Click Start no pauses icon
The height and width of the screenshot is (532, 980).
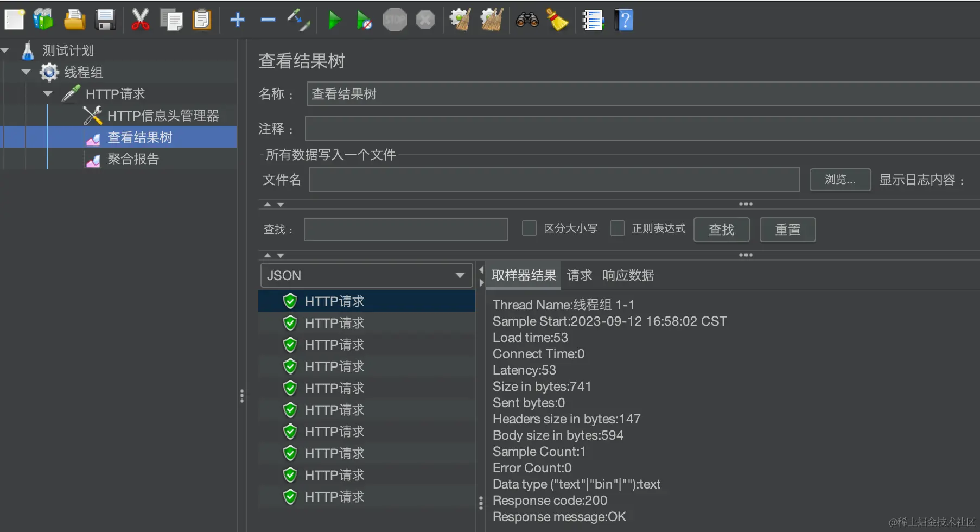coord(364,21)
